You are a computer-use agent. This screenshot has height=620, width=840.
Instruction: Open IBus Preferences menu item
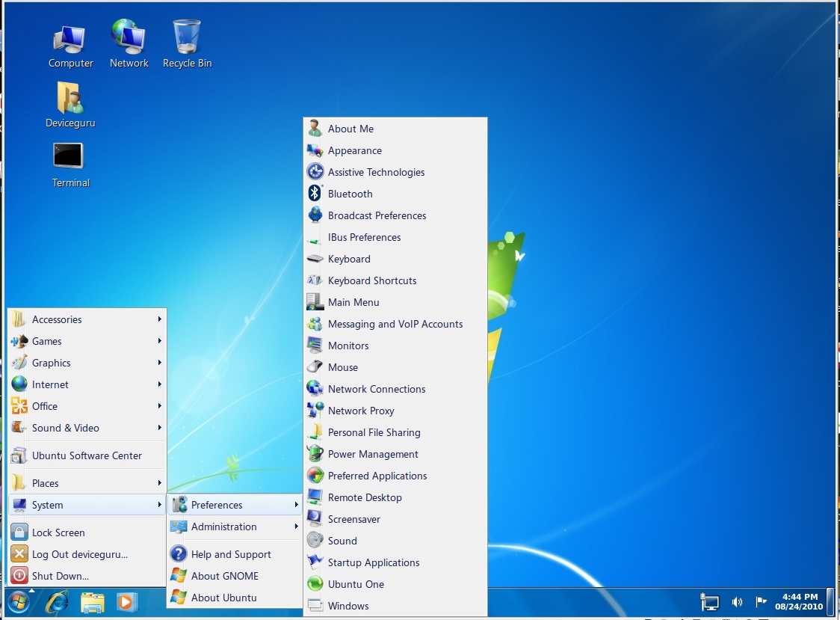tap(395, 237)
